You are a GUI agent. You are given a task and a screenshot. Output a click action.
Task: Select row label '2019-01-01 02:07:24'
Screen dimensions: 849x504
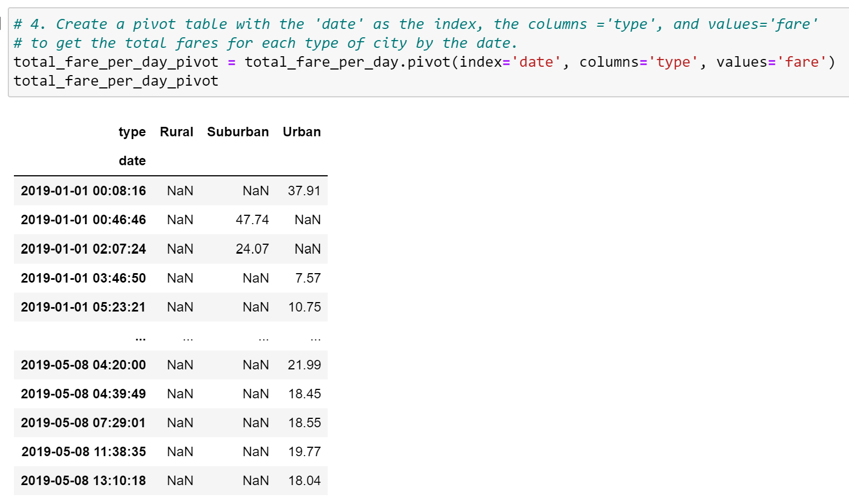(83, 249)
